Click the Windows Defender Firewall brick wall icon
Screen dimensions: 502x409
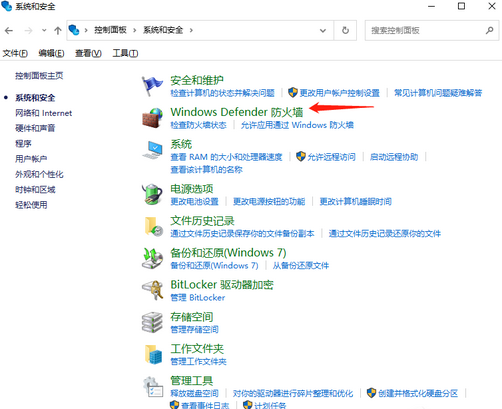coord(152,118)
